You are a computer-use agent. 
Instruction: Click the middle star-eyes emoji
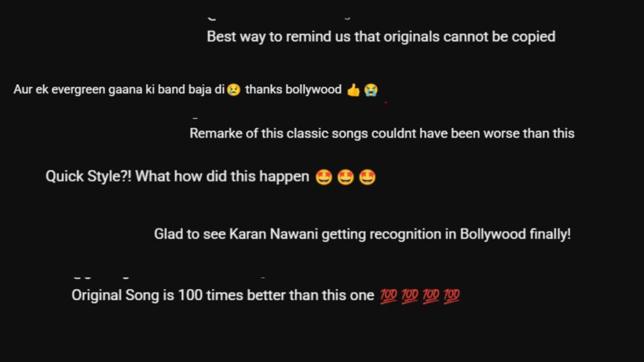(345, 177)
